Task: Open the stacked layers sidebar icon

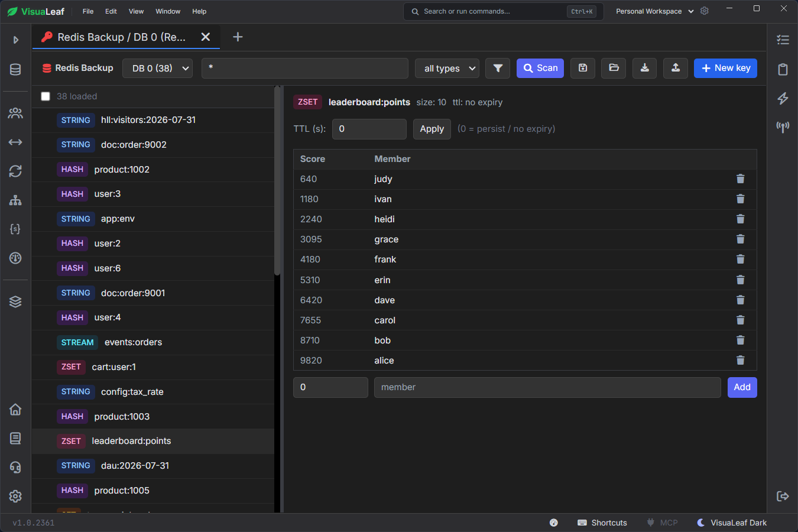Action: (15, 301)
